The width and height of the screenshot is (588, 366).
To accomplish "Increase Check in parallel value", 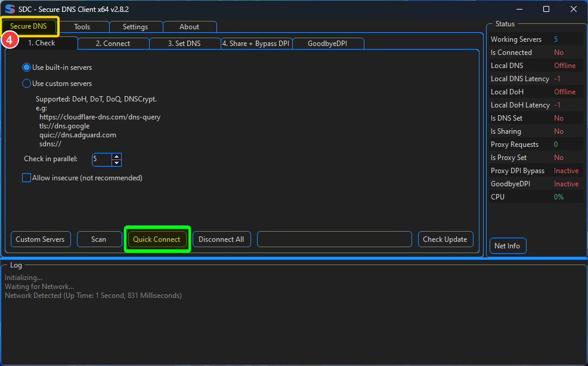I will pyautogui.click(x=117, y=156).
